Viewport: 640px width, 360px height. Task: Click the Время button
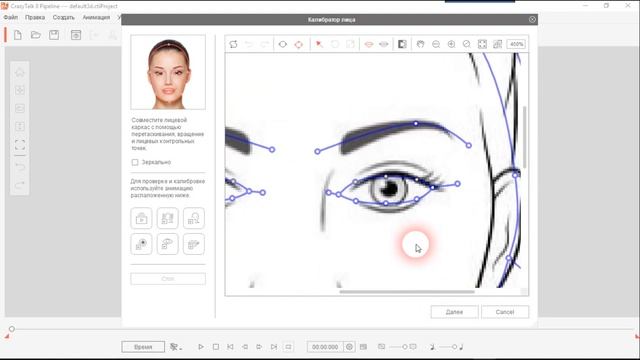pos(143,347)
